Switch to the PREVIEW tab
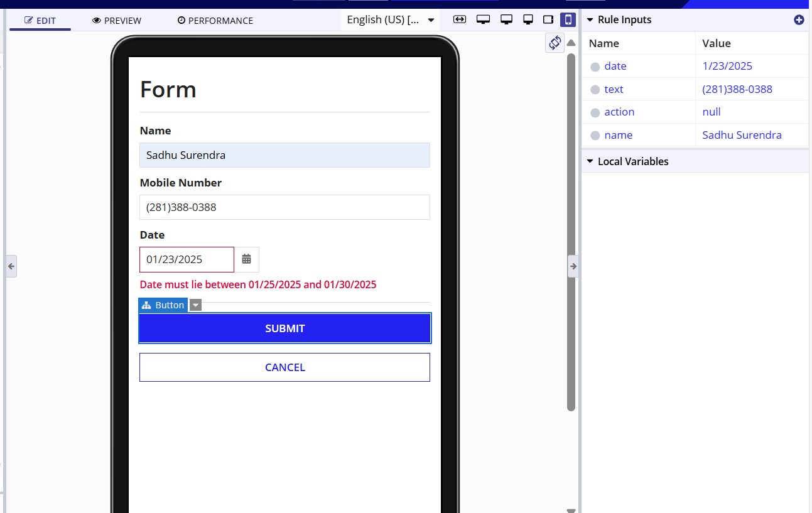Viewport: 812px width, 513px height. pos(117,20)
